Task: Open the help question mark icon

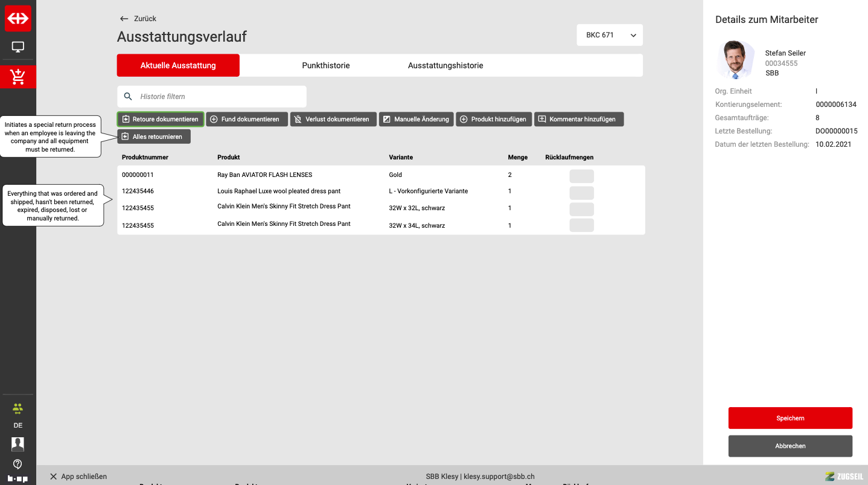Action: pos(18,464)
